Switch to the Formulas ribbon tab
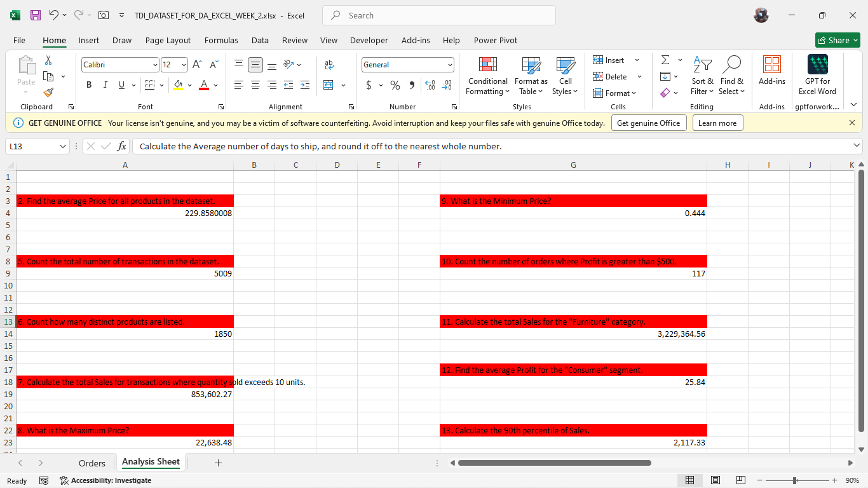868x488 pixels. click(221, 40)
